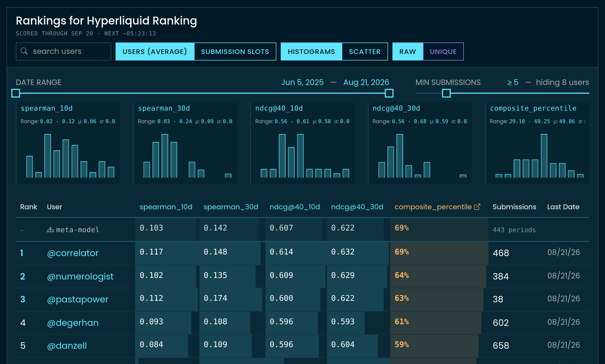Screen dimensions: 605x364
Task: Click the Rank column header
Action: (29, 207)
